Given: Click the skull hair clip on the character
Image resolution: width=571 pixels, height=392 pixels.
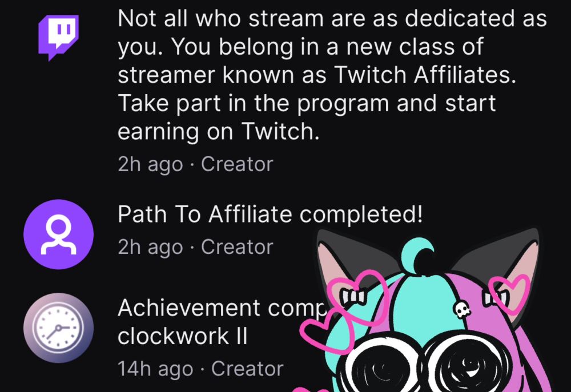Looking at the screenshot, I should [x=462, y=310].
